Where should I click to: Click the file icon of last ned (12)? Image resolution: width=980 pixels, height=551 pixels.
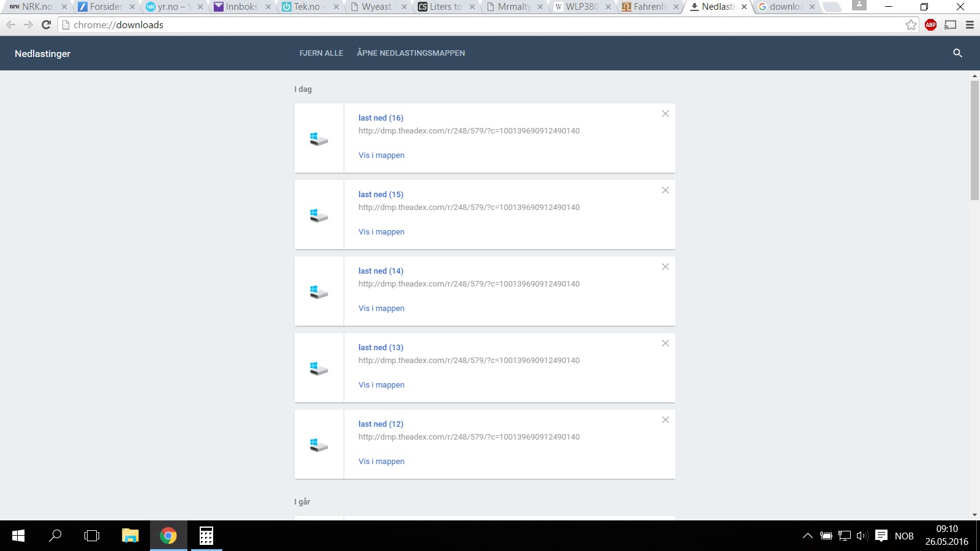pos(318,445)
